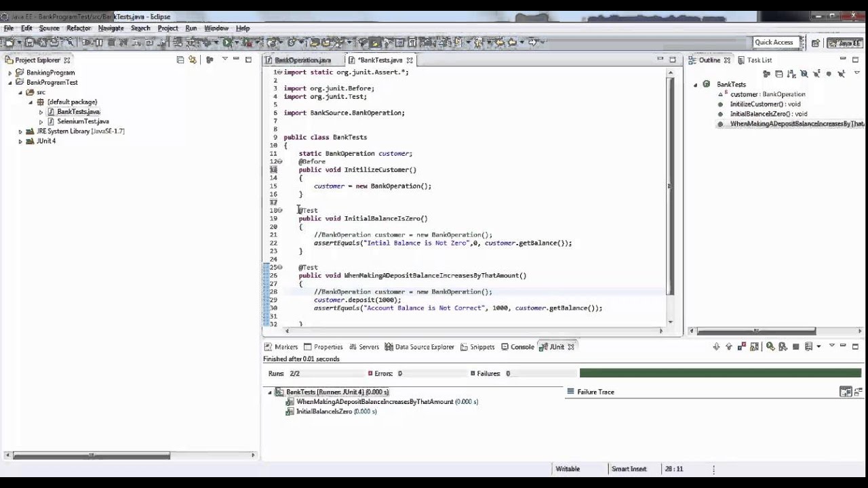
Task: Click the Save icon in main toolbar
Action: (30, 42)
